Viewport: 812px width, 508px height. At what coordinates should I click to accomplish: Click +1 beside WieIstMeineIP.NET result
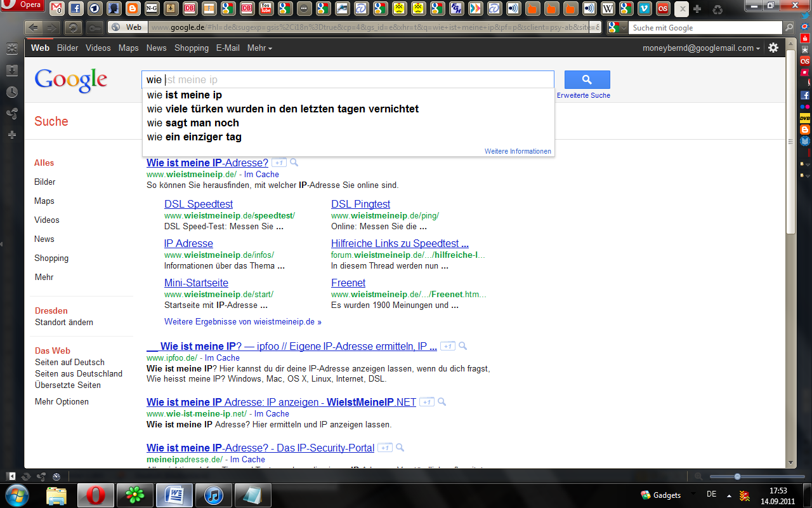(x=427, y=402)
